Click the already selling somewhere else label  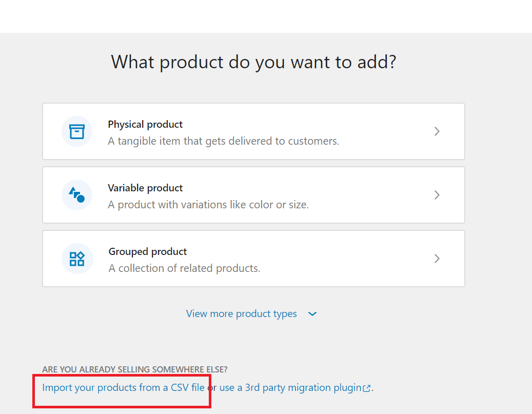pos(135,369)
